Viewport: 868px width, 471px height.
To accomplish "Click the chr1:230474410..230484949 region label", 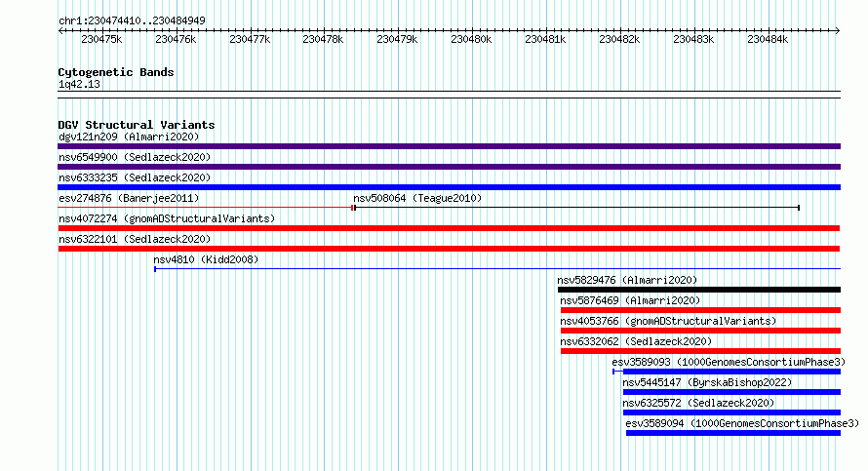I will point(132,20).
